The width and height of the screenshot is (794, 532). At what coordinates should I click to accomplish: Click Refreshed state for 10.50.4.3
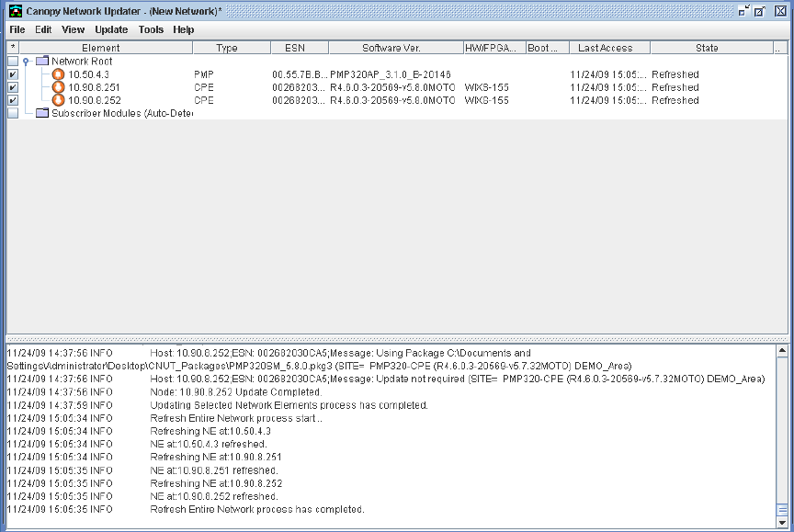point(675,74)
